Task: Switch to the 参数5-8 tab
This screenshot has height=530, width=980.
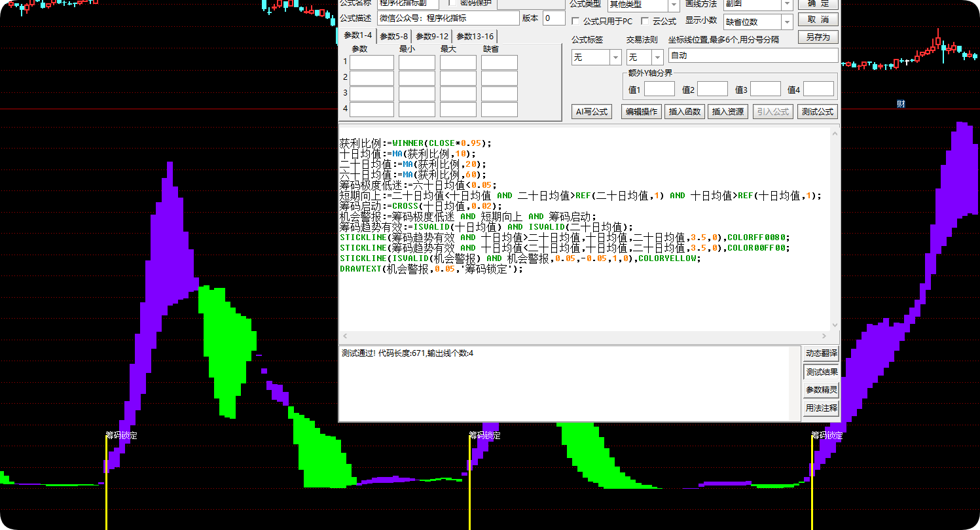Action: point(393,37)
